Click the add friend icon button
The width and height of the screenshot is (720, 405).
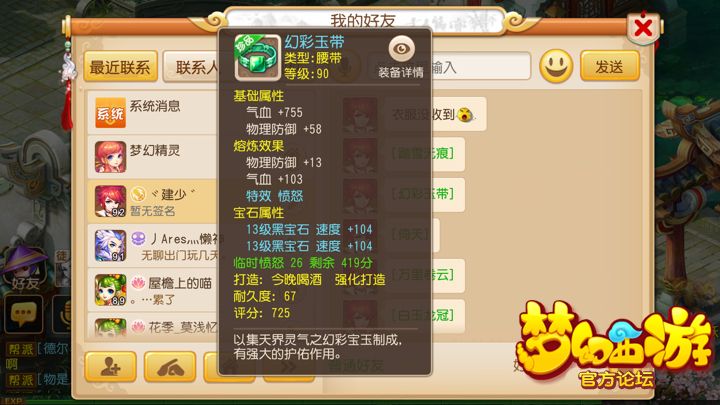point(111,366)
